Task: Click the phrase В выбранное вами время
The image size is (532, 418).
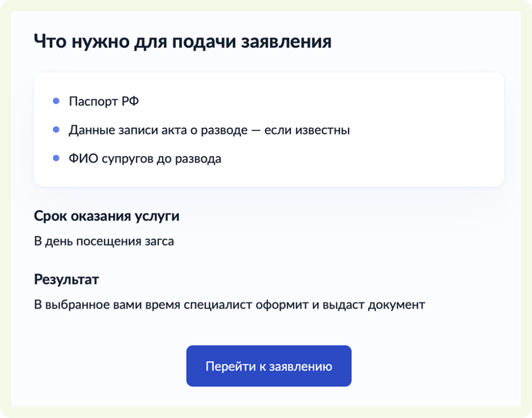Action: point(107,305)
